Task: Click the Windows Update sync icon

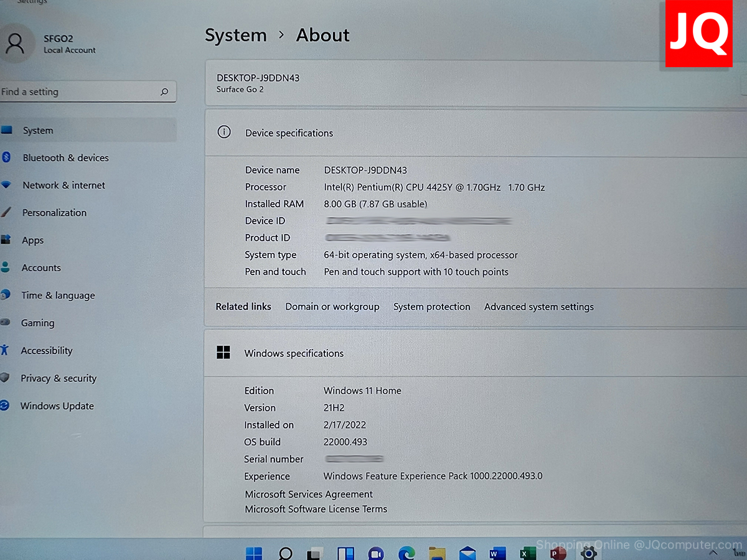Action: [5, 405]
